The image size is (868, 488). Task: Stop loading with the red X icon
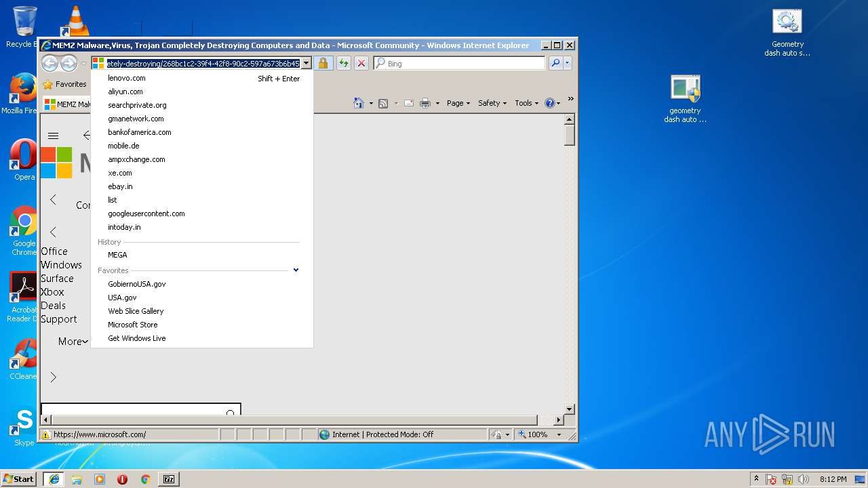361,63
